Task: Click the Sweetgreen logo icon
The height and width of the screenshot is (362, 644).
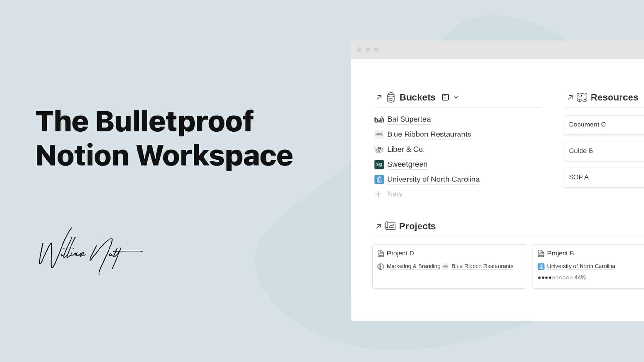Action: (379, 164)
